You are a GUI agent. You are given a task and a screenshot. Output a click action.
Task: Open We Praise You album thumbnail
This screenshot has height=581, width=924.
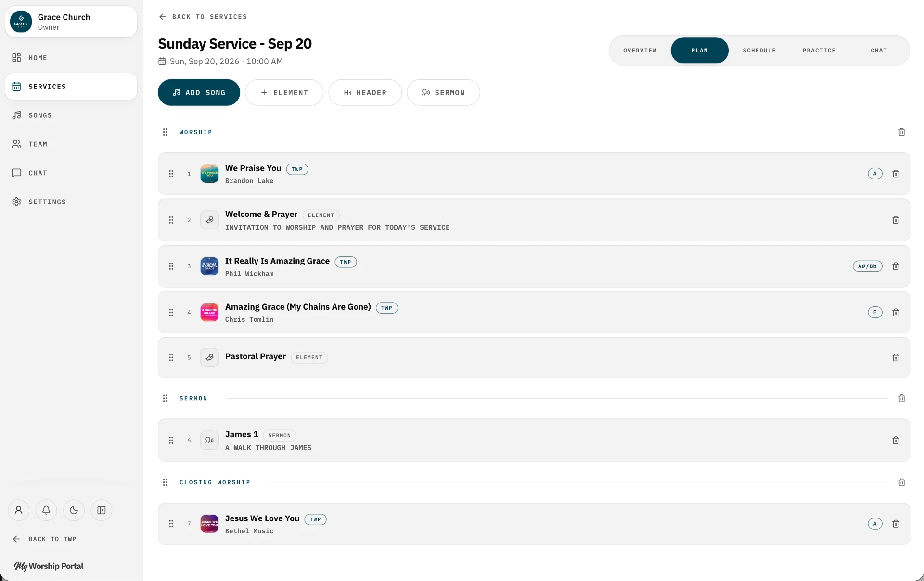pos(209,174)
